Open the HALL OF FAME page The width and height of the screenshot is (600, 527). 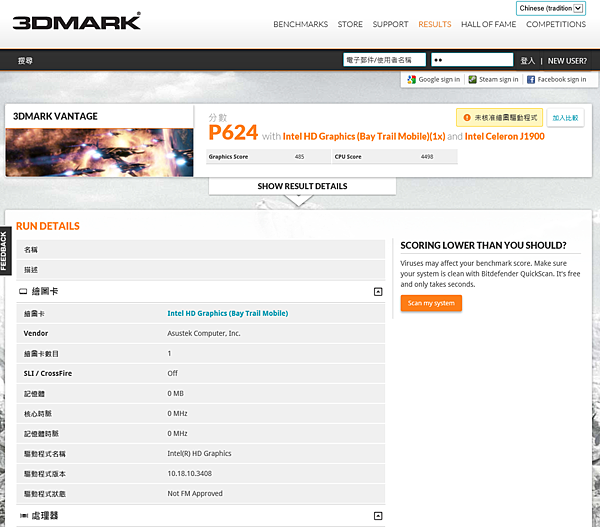tap(488, 24)
